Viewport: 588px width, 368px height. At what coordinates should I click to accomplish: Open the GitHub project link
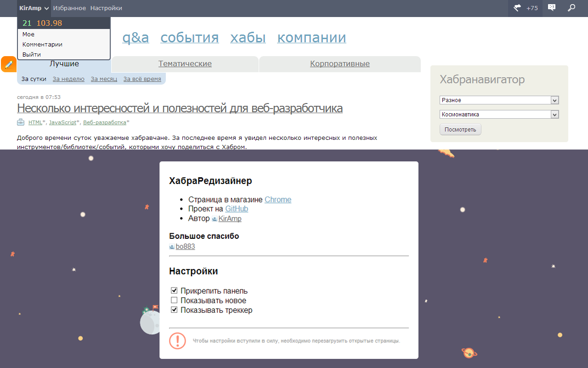click(x=237, y=209)
